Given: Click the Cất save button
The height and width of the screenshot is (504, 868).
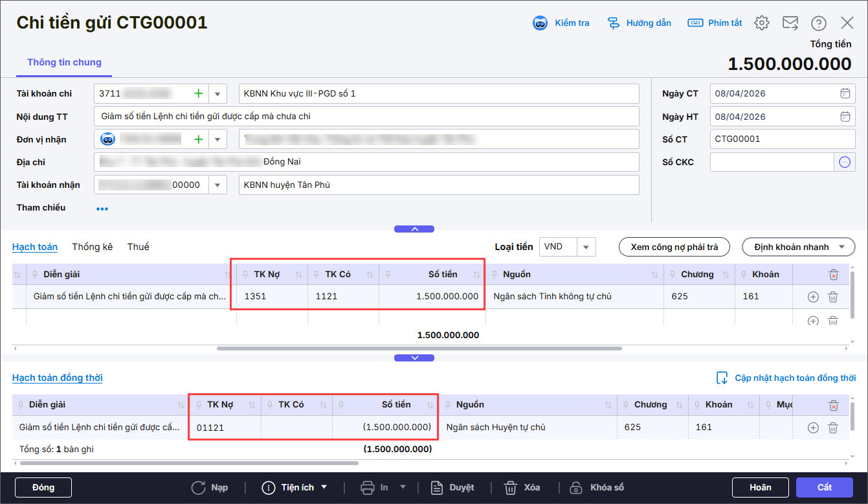Looking at the screenshot, I should coord(824,487).
